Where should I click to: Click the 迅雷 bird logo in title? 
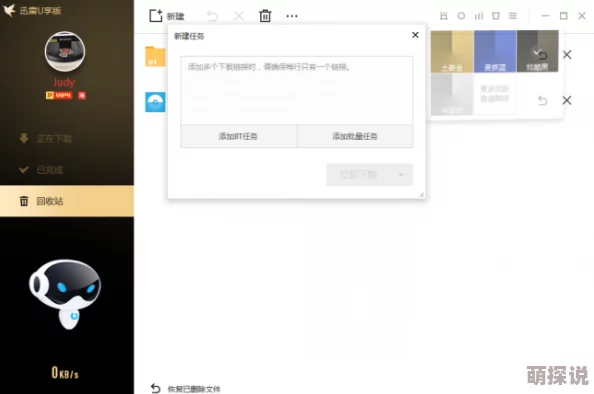(x=9, y=10)
